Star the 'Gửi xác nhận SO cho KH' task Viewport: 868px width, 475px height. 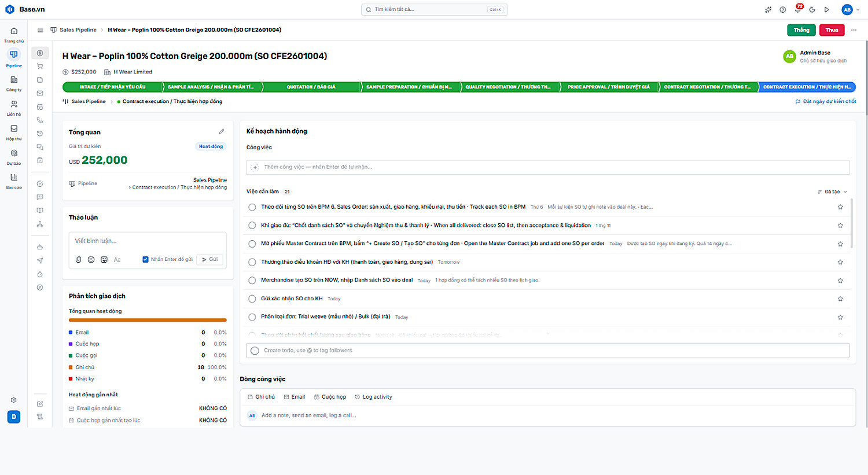pos(840,299)
